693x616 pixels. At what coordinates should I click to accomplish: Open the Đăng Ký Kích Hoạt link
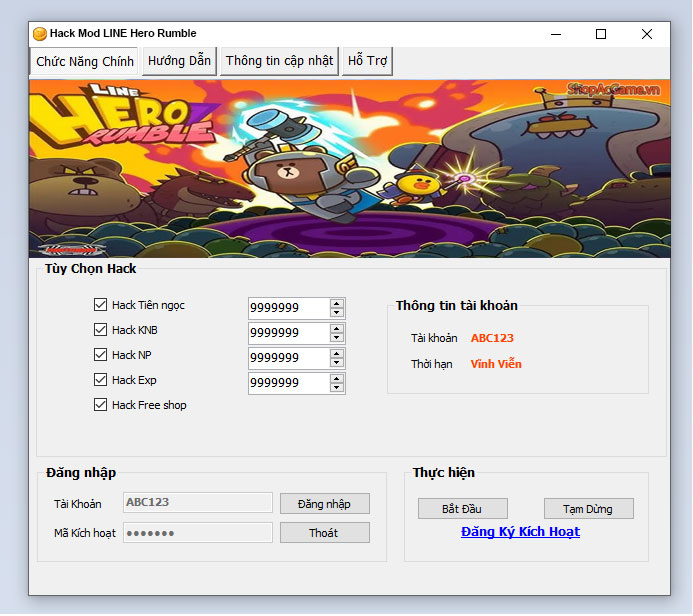[520, 532]
